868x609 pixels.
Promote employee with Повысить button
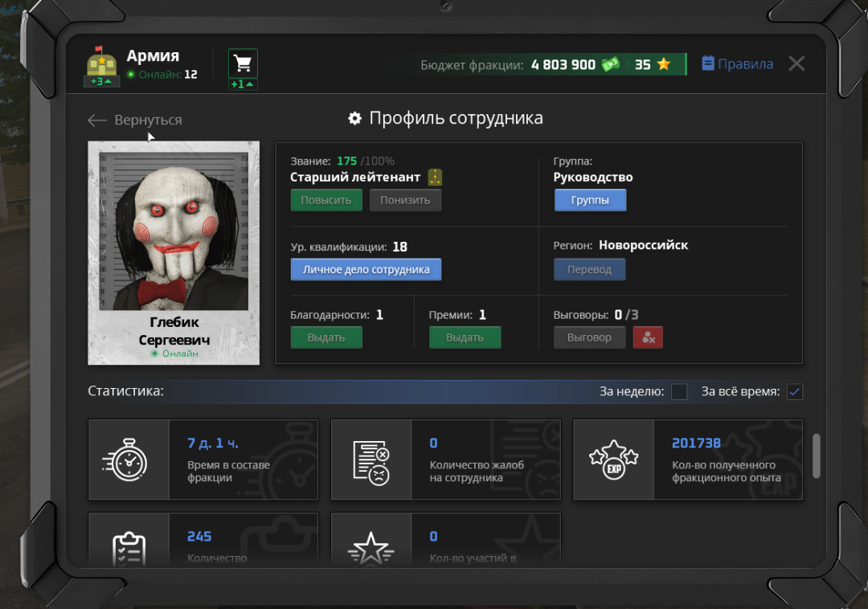[x=326, y=200]
